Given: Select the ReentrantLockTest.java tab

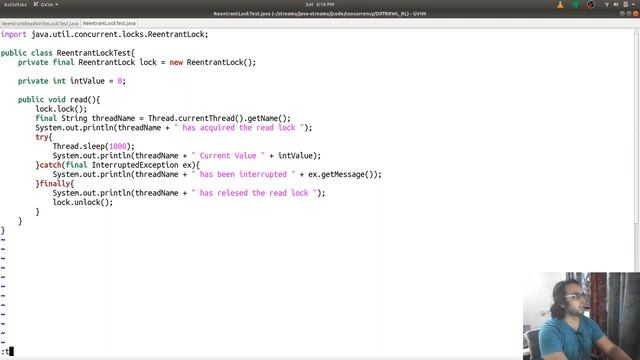Looking at the screenshot, I should [x=109, y=23].
